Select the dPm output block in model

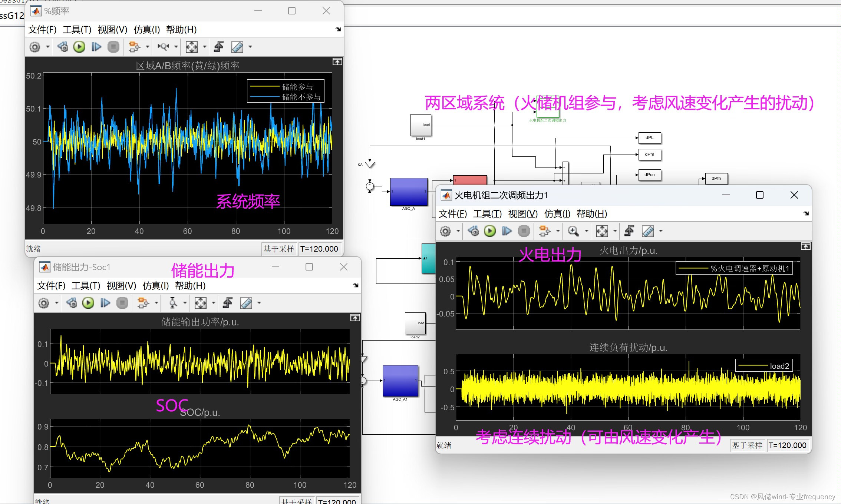coord(650,155)
